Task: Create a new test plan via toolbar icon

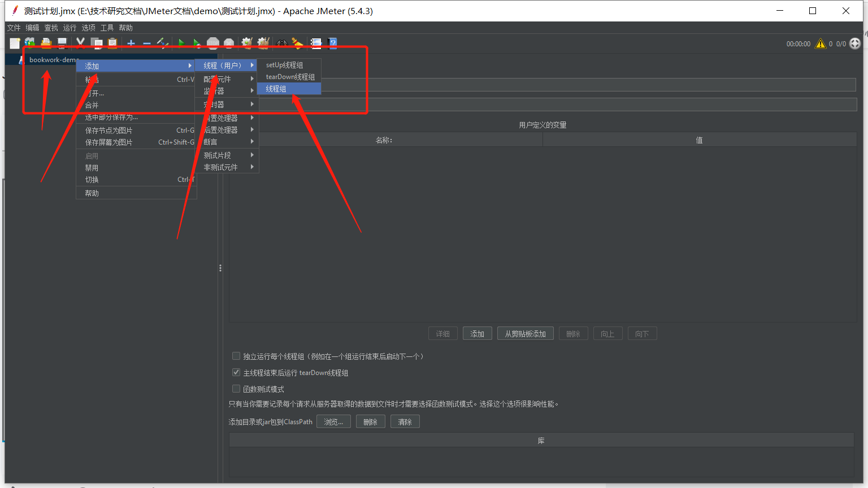Action: 15,43
